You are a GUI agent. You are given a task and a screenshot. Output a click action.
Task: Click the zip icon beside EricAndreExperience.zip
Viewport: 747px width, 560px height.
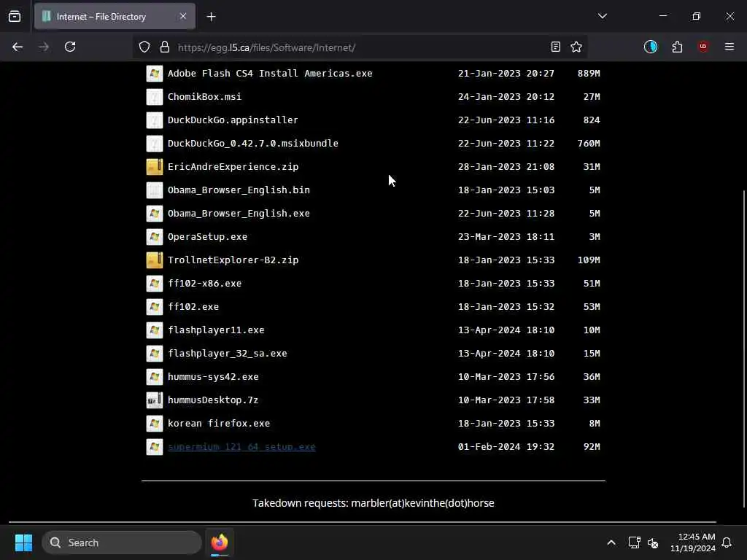click(x=155, y=167)
